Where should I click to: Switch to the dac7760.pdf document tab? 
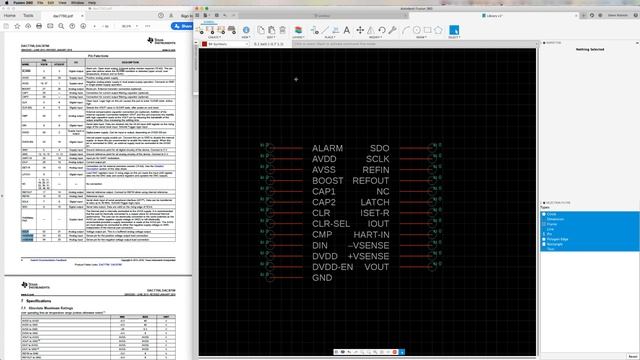[x=63, y=16]
